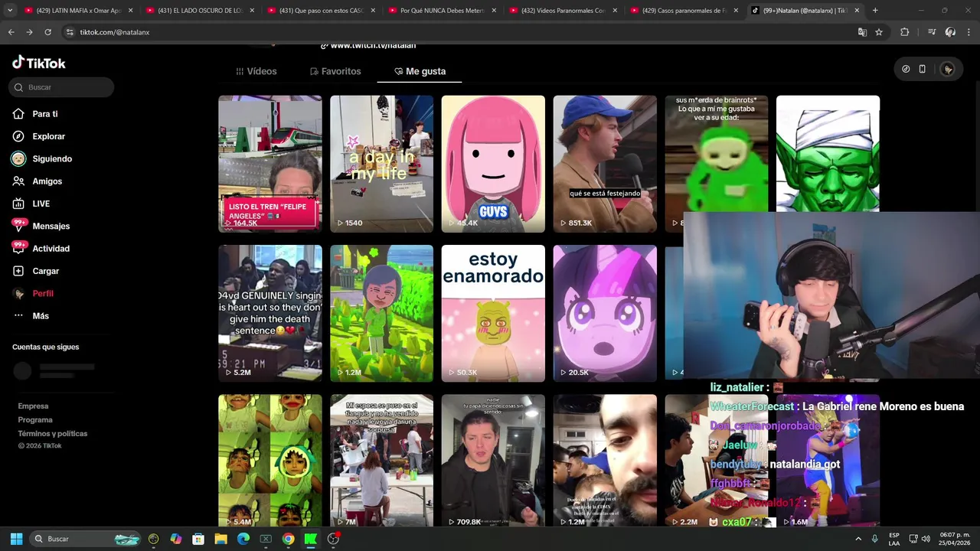Screen dimensions: 980x551
Task: Open the kids faces collage video 5.4M
Action: coord(269,461)
